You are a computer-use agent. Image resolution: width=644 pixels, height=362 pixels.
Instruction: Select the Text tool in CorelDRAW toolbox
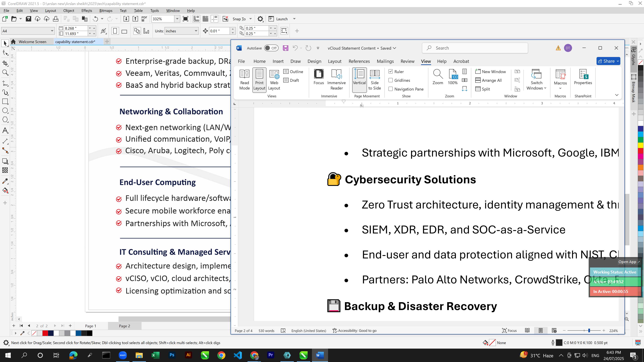coord(5,130)
